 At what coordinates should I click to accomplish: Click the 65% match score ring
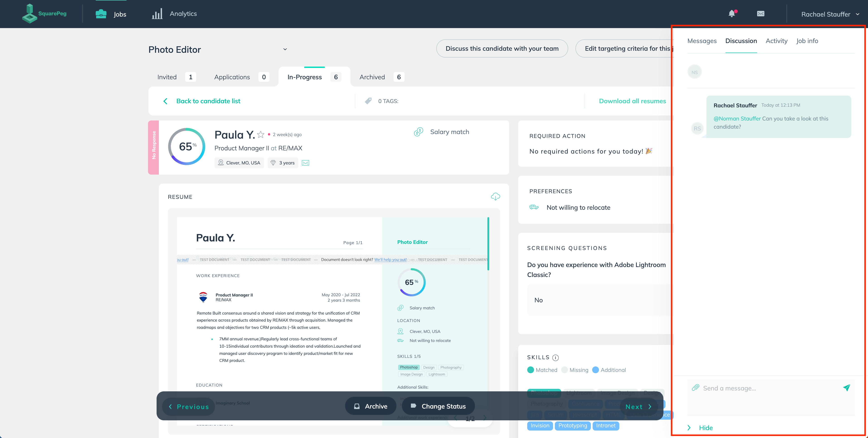pyautogui.click(x=187, y=146)
